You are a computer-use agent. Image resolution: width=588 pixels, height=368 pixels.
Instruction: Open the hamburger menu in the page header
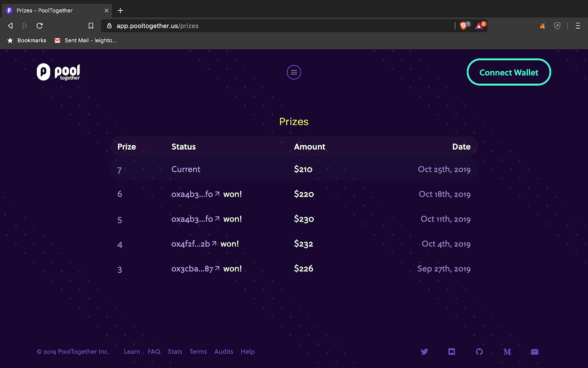(x=294, y=72)
